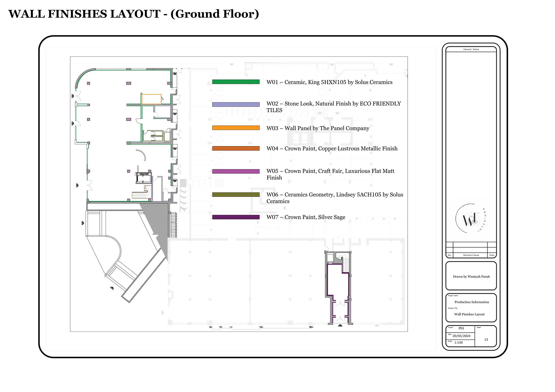Click the 'Wall Finishes Layout' drawing title text
Screen dimensions: 555x392
tap(469, 314)
